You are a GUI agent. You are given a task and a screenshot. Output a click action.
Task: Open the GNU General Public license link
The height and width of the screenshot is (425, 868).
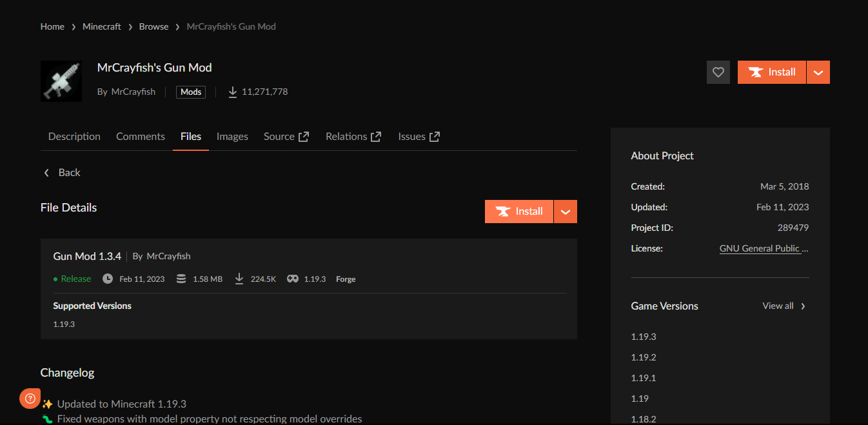(764, 248)
